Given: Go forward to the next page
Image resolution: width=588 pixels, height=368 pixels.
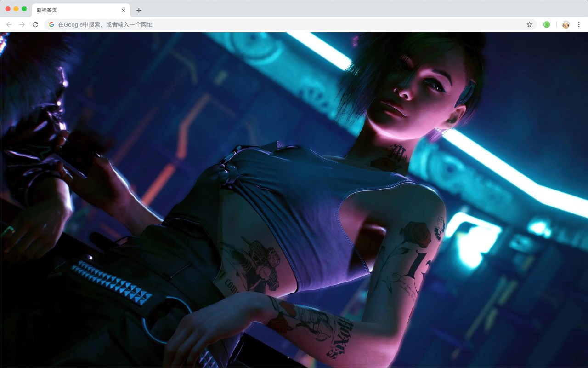Looking at the screenshot, I should click(x=22, y=24).
